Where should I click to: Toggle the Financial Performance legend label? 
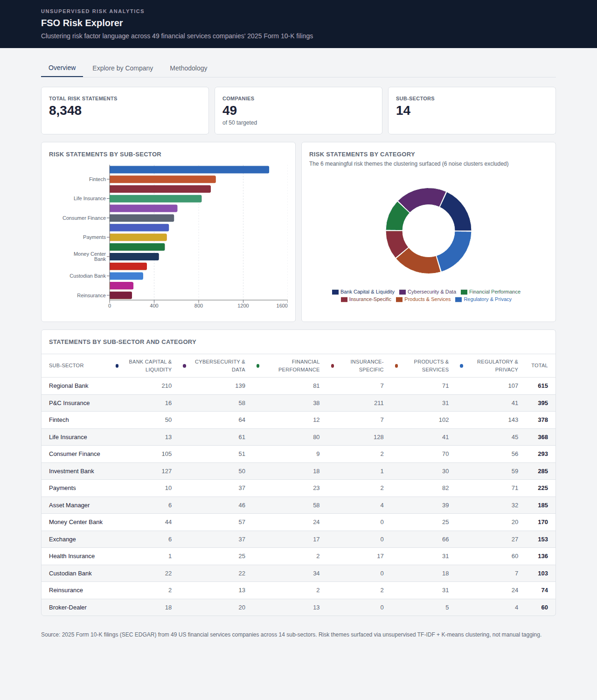(x=495, y=292)
